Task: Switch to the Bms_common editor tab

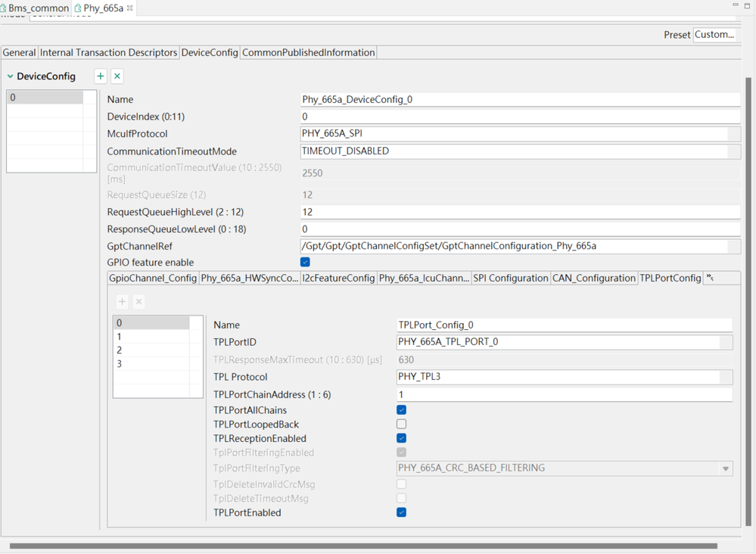Action: (38, 8)
